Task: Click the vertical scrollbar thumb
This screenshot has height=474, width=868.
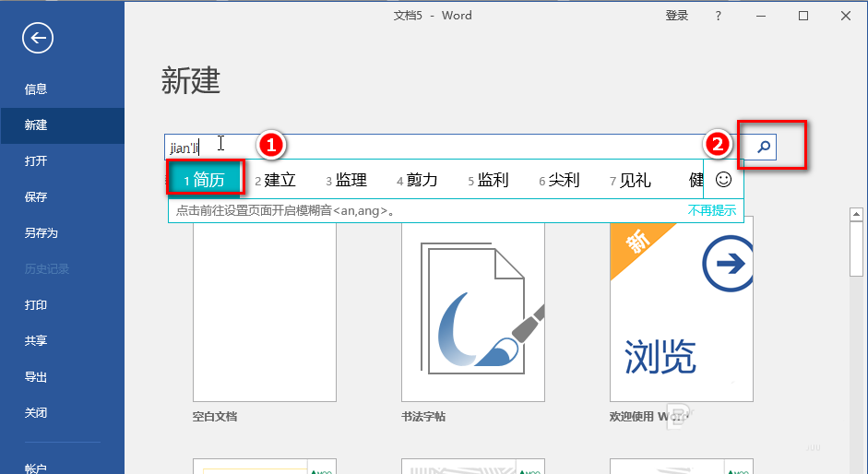Action: [x=856, y=249]
